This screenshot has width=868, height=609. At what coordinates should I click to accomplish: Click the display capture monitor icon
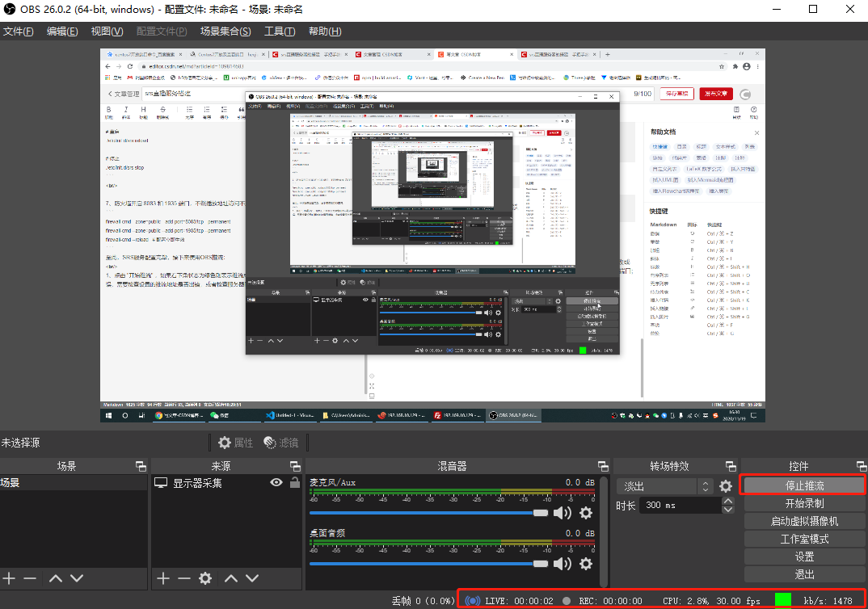point(161,483)
